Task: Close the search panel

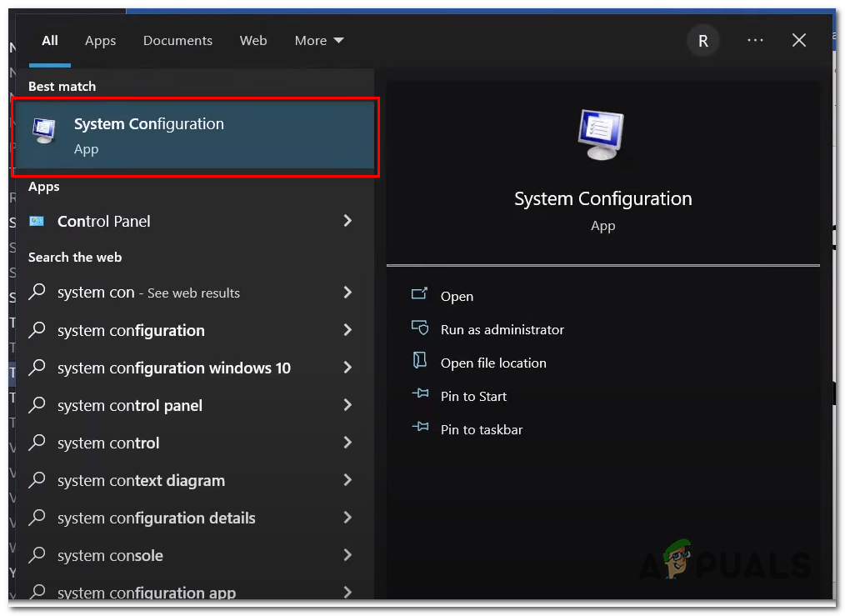Action: [798, 41]
